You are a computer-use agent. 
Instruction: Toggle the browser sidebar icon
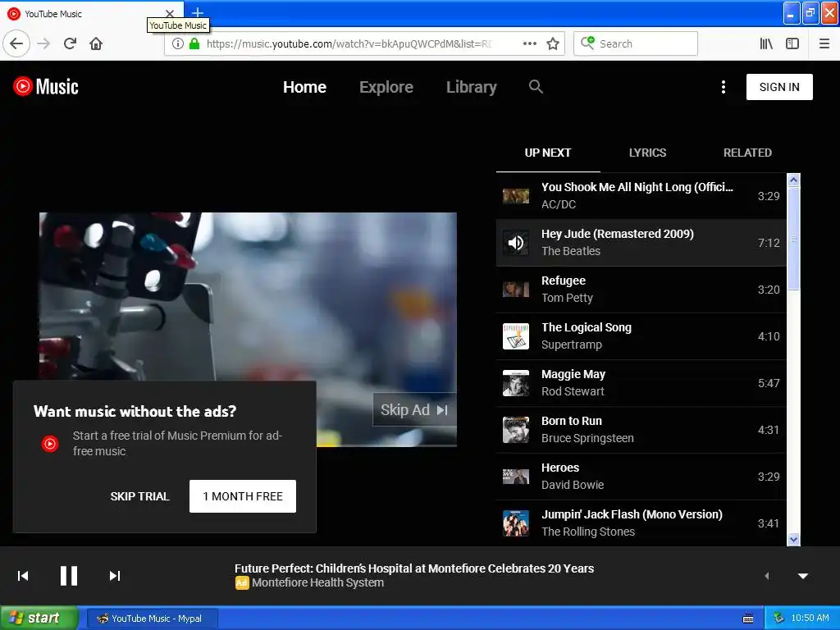click(x=792, y=43)
